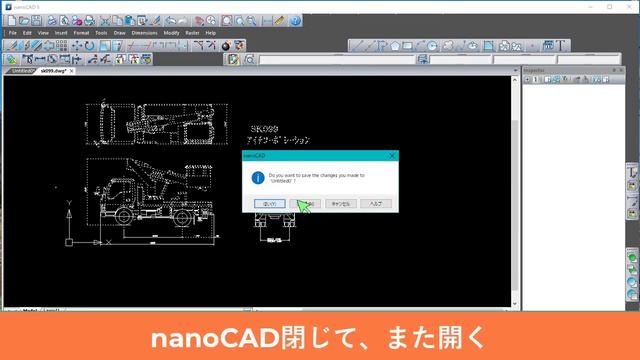This screenshot has width=640, height=360.
Task: Open the Tools menu
Action: [101, 33]
